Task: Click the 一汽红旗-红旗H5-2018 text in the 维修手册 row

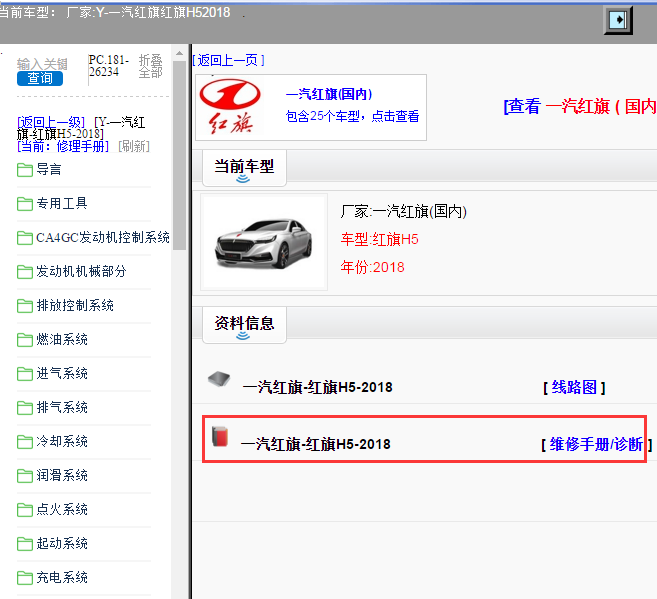Action: coord(316,444)
